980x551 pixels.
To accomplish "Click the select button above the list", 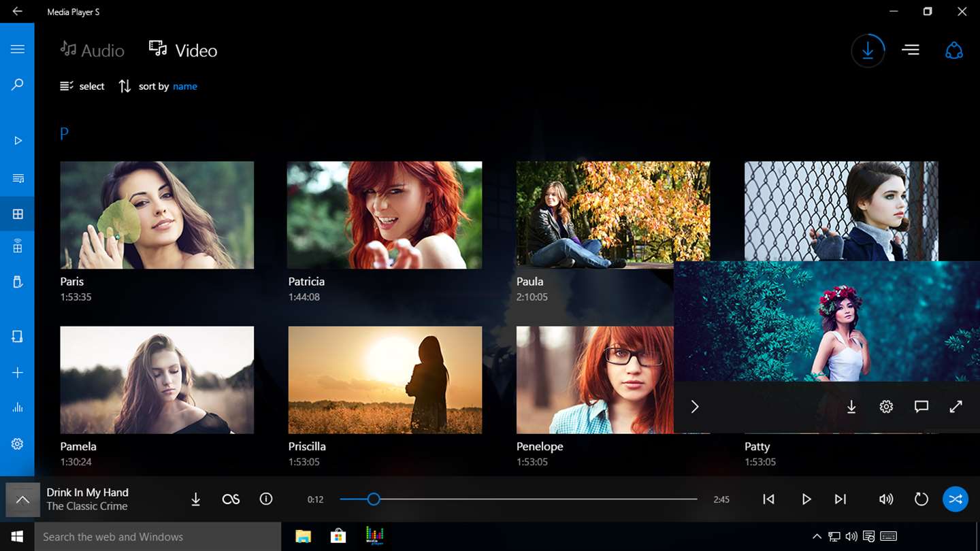I will click(x=82, y=86).
